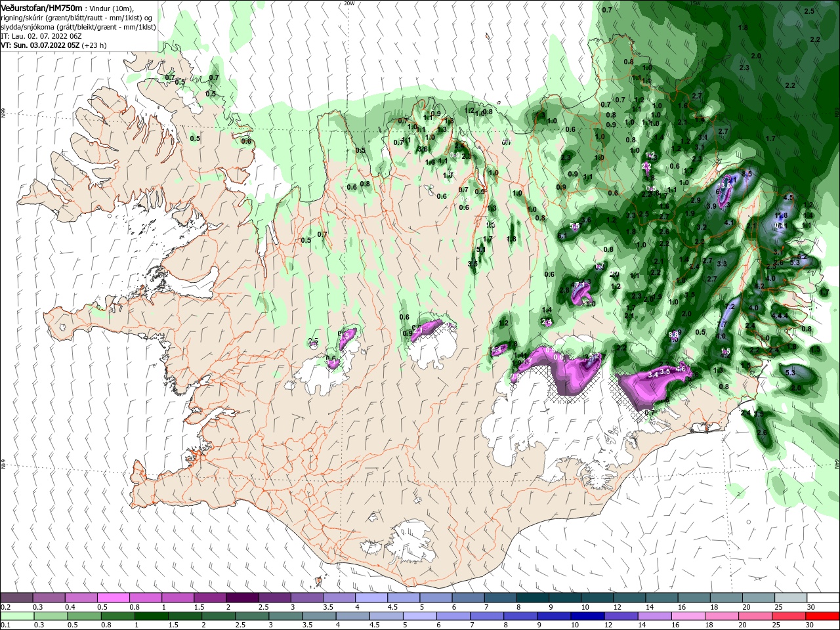Click the '0.5' label in the upper legend row
This screenshot has width=840, height=630.
102,607
